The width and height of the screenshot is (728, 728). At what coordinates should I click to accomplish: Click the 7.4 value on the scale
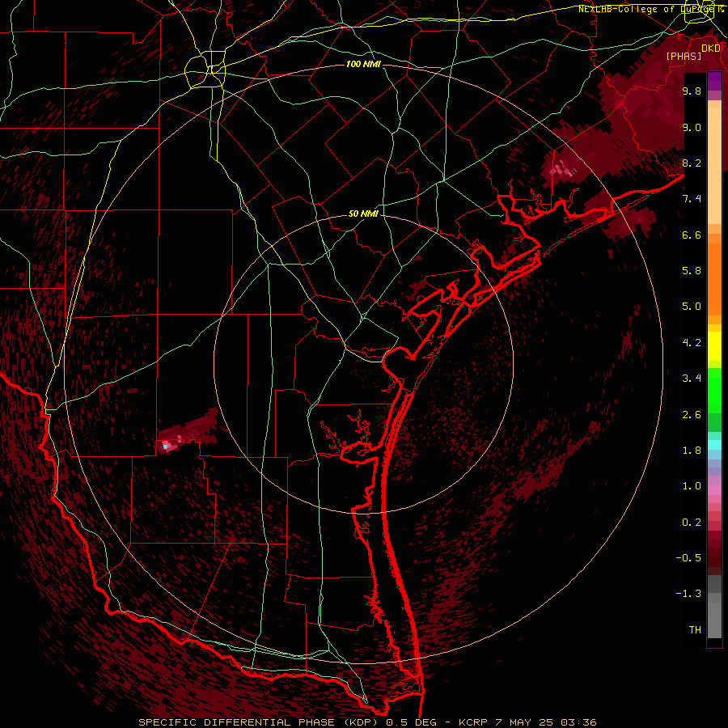pos(692,199)
